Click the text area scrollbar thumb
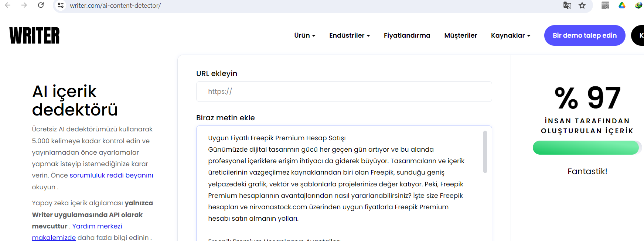 click(485, 152)
